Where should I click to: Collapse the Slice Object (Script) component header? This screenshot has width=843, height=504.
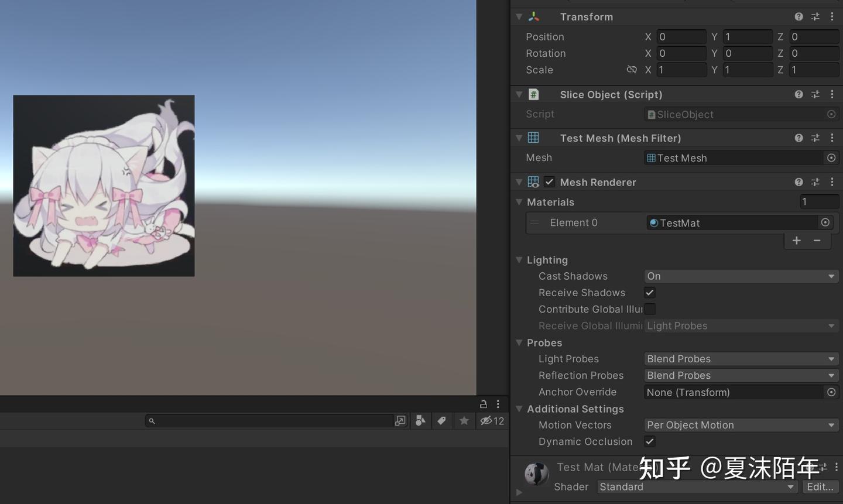coord(519,94)
